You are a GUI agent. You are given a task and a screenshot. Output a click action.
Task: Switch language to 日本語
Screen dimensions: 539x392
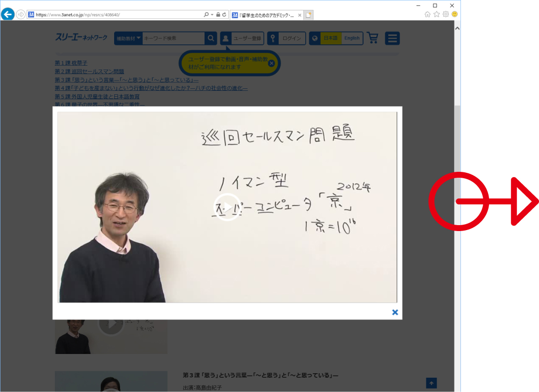(331, 38)
